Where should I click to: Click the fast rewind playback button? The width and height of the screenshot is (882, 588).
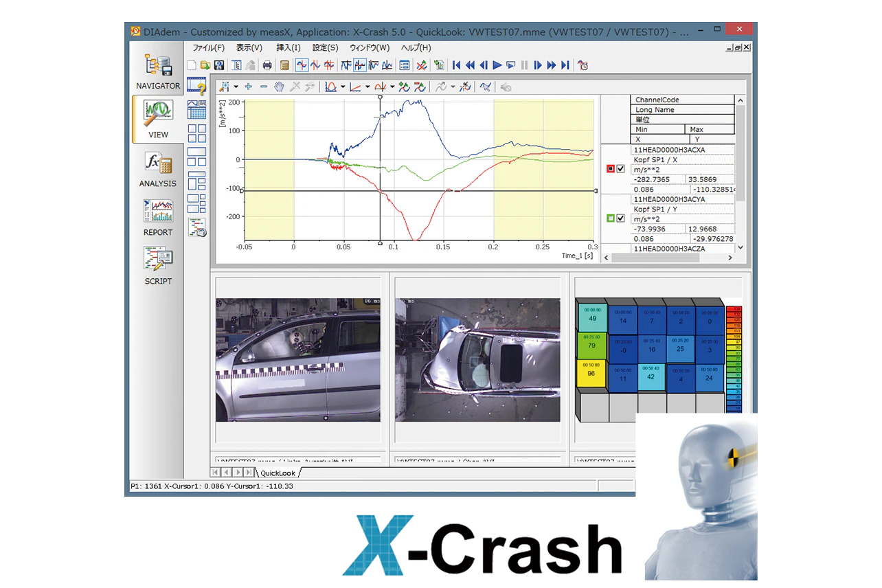[471, 65]
